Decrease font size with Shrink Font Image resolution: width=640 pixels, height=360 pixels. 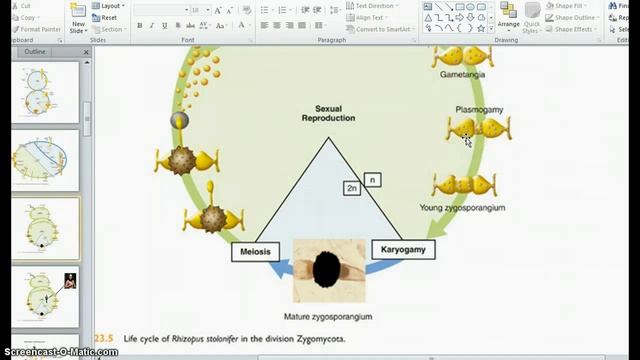pos(229,10)
